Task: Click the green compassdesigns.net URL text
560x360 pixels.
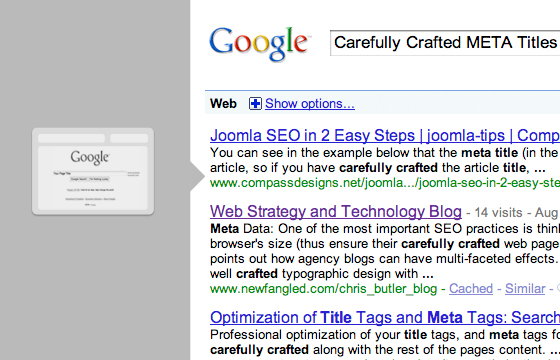Action: pyautogui.click(x=385, y=183)
